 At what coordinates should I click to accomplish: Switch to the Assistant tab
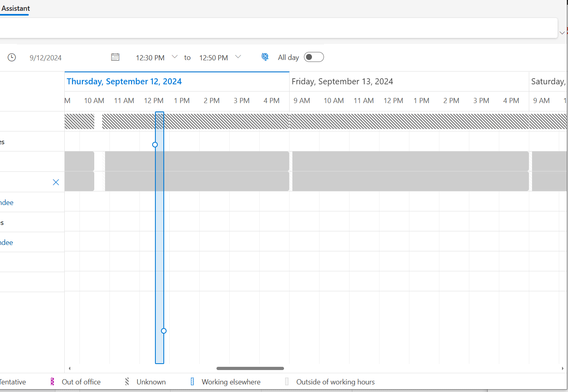tap(15, 8)
